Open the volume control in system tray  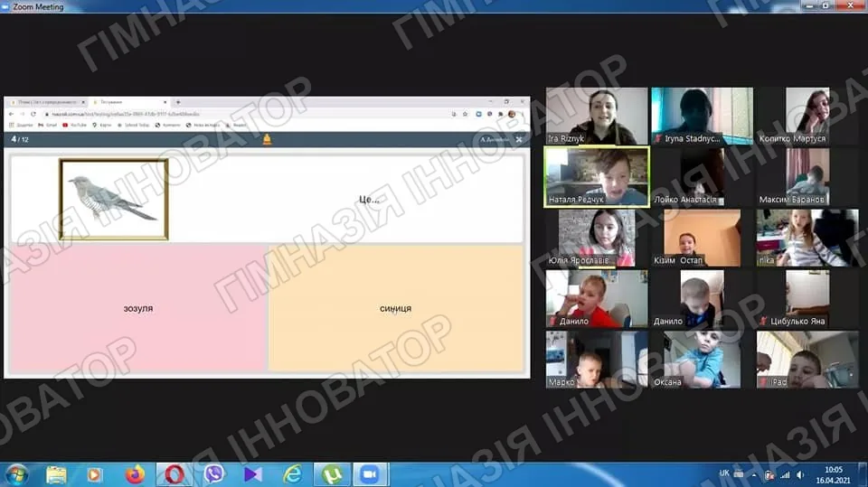[x=800, y=475]
